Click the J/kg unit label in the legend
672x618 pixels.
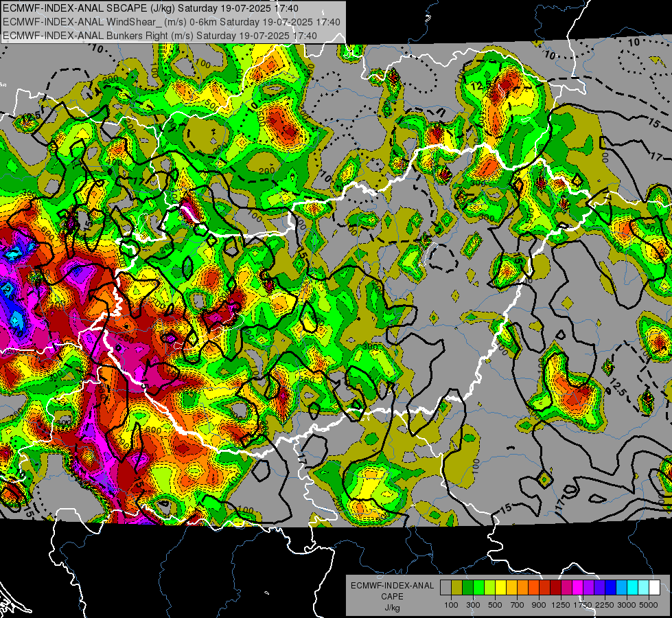coord(392,608)
